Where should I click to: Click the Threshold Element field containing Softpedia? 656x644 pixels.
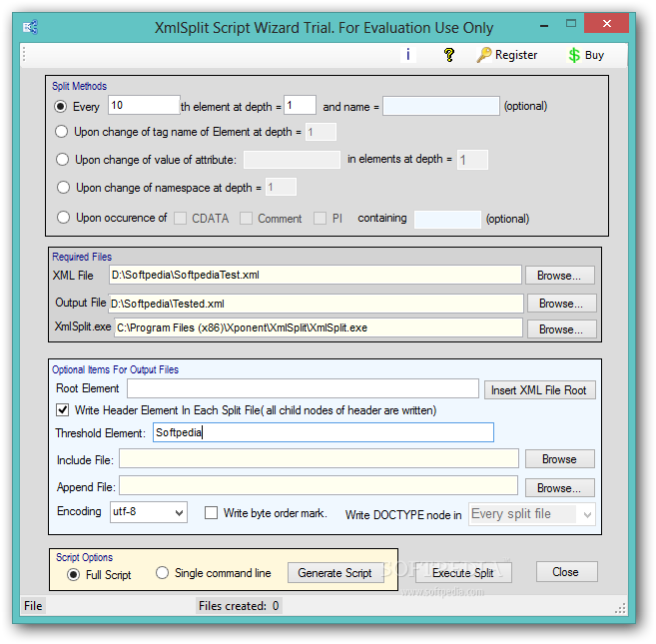(324, 432)
